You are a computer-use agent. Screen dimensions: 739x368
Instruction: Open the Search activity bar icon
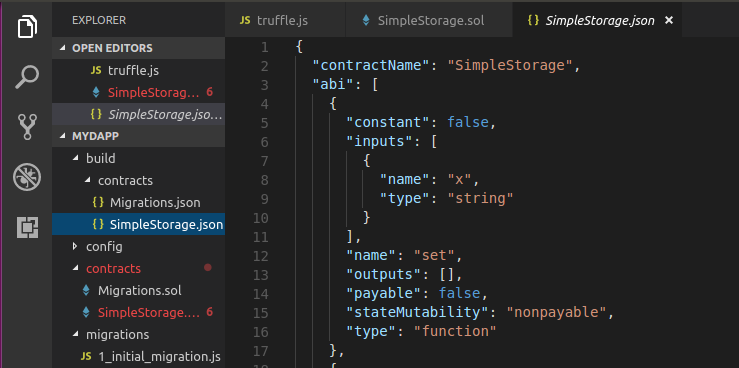click(27, 77)
